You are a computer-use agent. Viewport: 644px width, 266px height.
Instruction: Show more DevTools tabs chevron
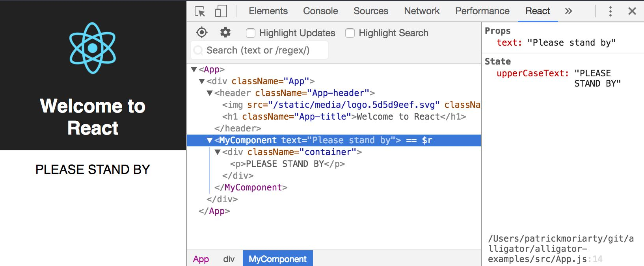(568, 11)
